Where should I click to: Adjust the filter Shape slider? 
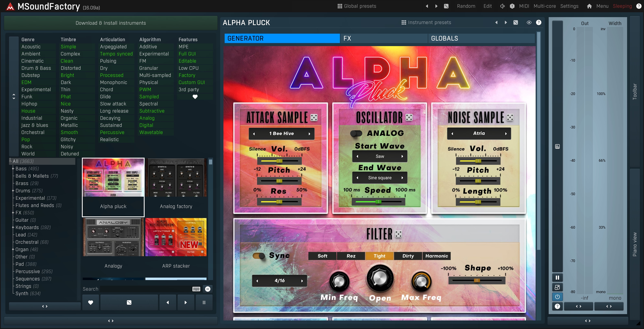[x=477, y=280]
